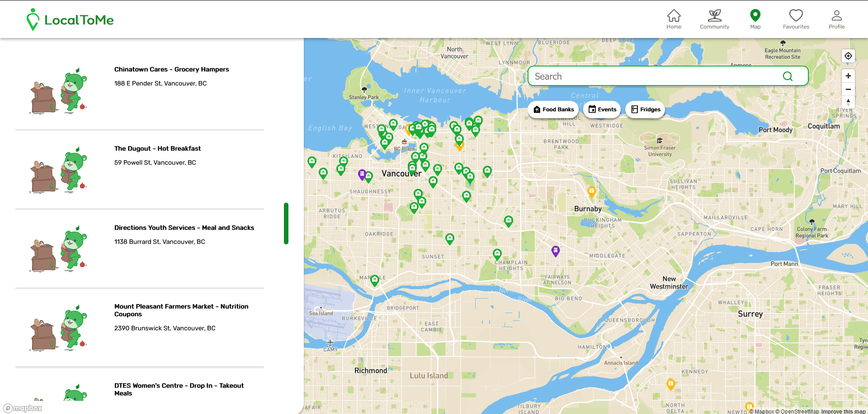The height and width of the screenshot is (414, 868).
Task: Open the Home navigation tab
Action: coord(674,19)
